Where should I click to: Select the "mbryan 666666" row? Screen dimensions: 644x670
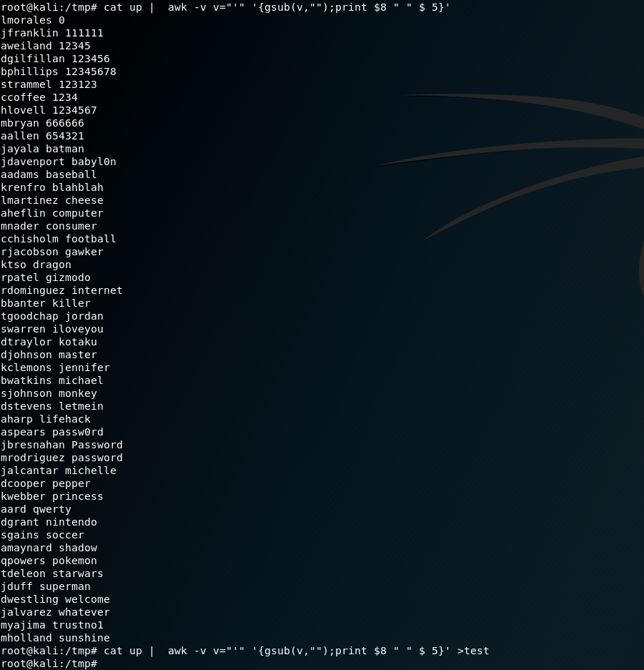tap(43, 123)
